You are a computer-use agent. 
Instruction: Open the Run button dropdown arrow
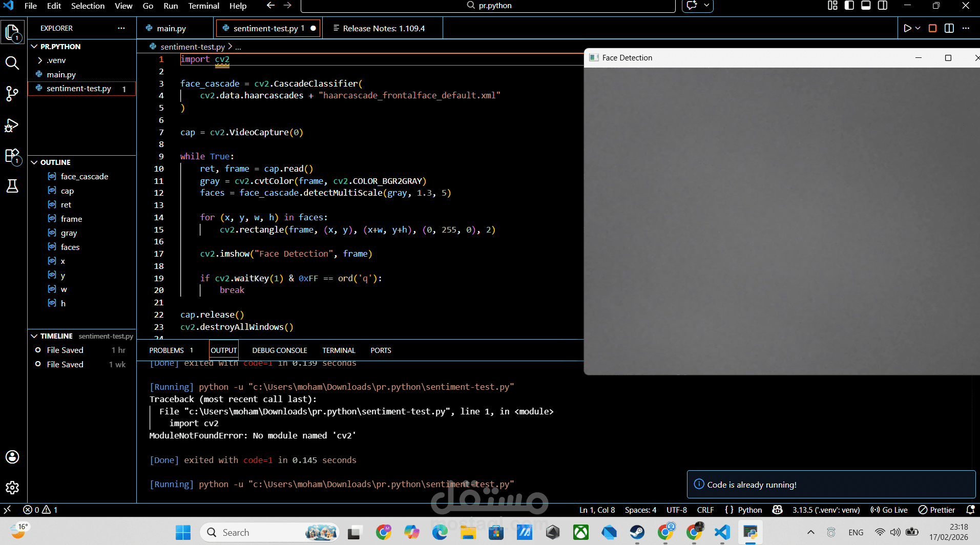click(x=918, y=28)
